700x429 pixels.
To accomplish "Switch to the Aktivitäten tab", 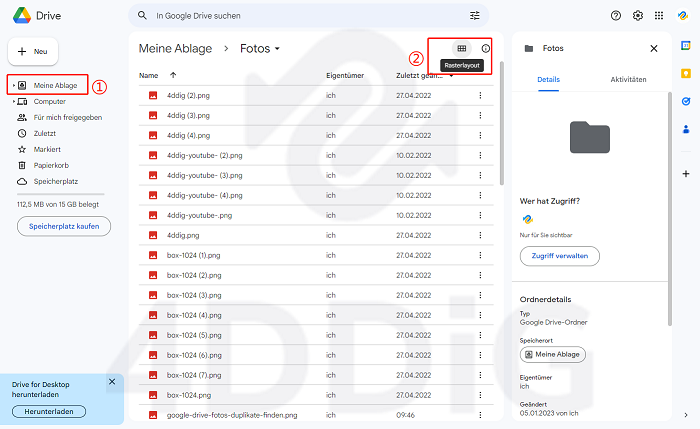I will pos(628,79).
